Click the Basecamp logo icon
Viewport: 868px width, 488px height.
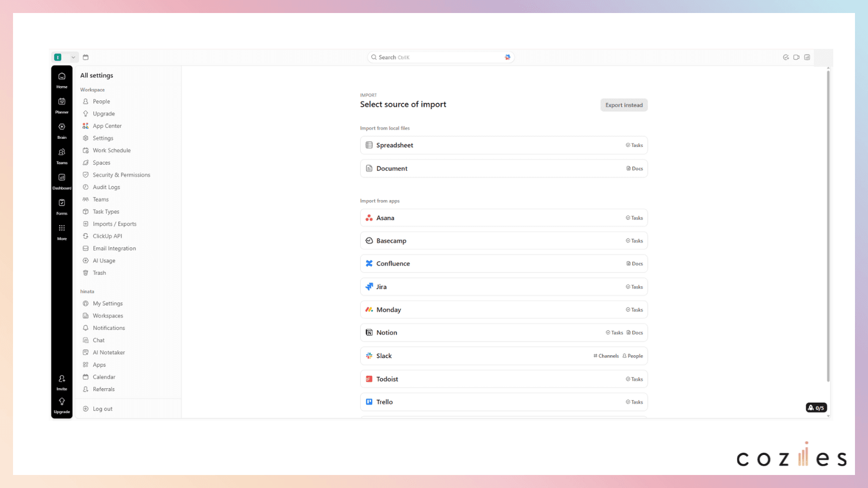[369, 241]
